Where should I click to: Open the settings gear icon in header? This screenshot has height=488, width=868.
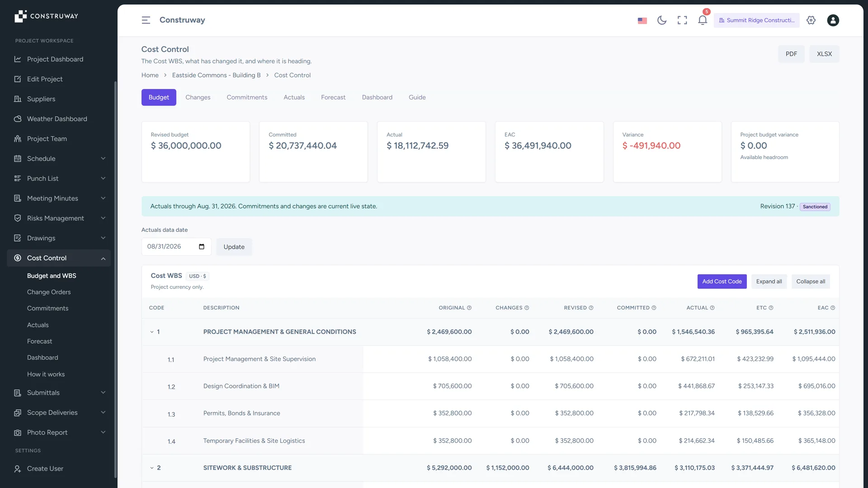811,20
